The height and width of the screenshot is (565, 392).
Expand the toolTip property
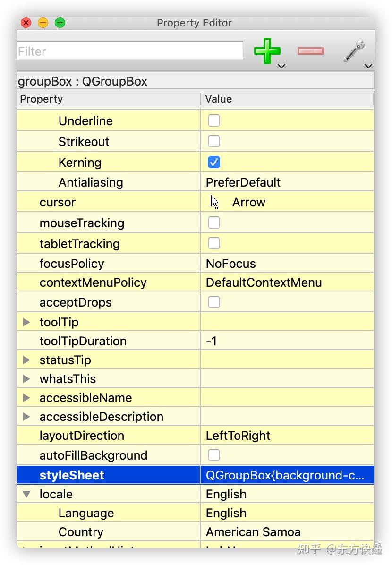(x=27, y=322)
